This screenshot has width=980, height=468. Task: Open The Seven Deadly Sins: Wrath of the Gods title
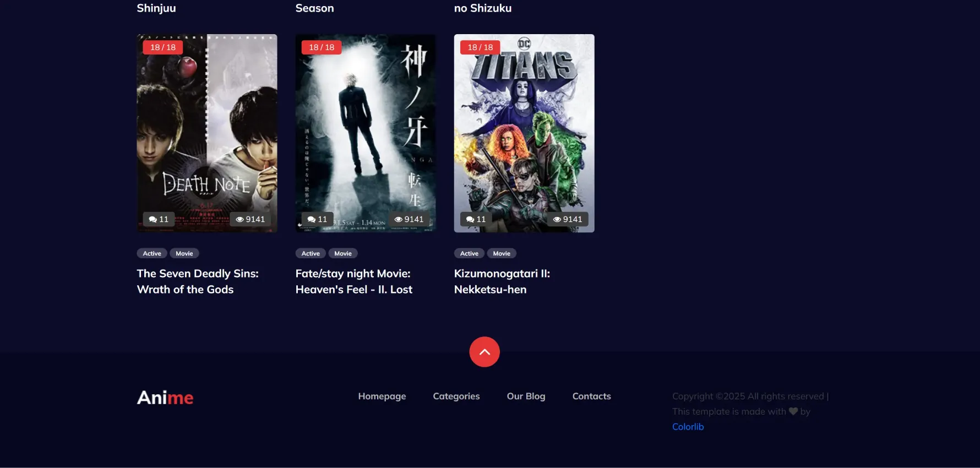(198, 281)
